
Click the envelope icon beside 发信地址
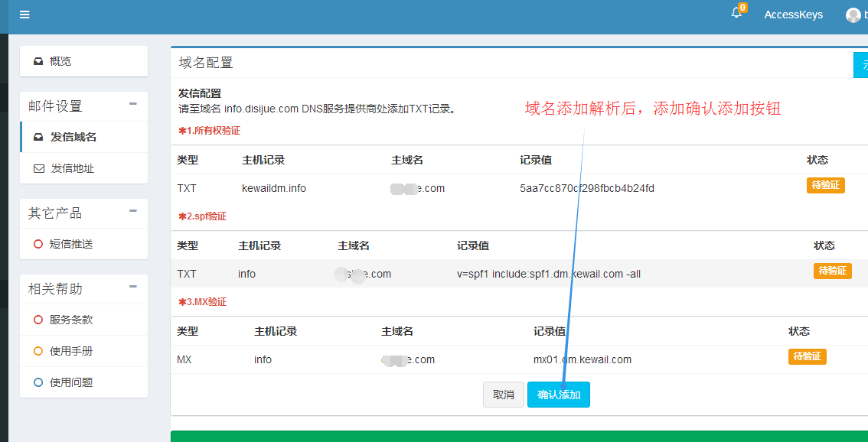[x=39, y=169]
